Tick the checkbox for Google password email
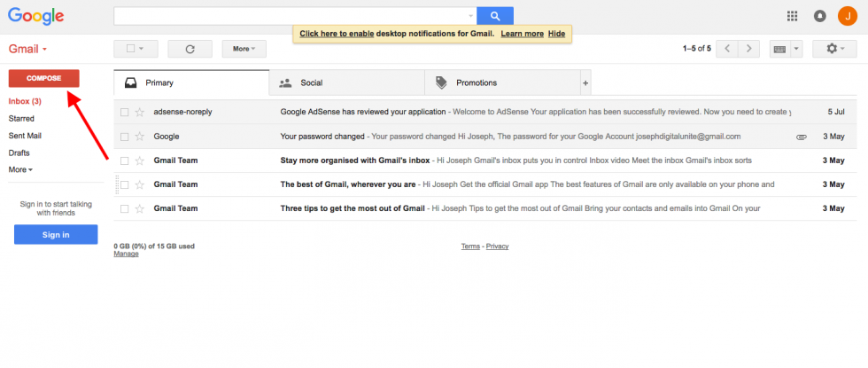The image size is (868, 368). pyautogui.click(x=125, y=137)
